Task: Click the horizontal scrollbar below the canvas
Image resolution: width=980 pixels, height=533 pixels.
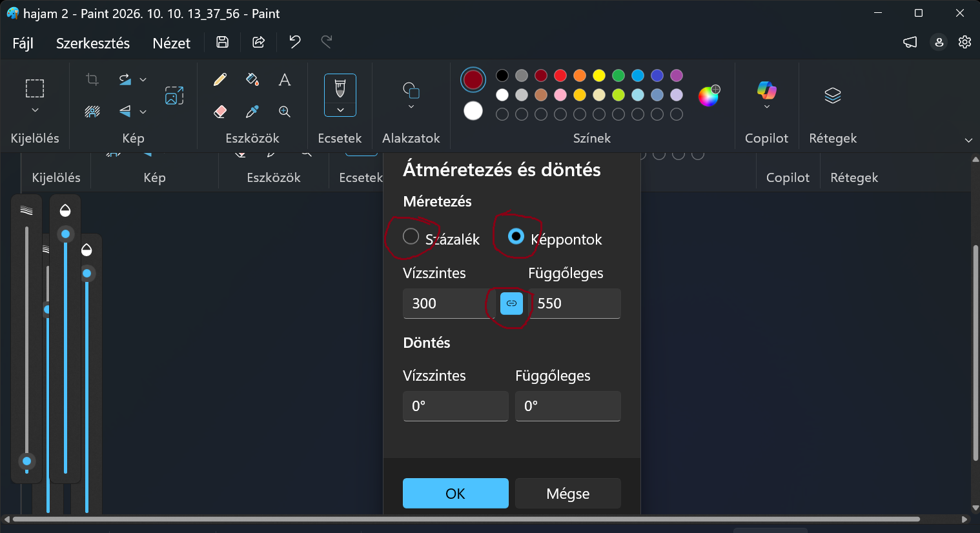Action: click(466, 519)
